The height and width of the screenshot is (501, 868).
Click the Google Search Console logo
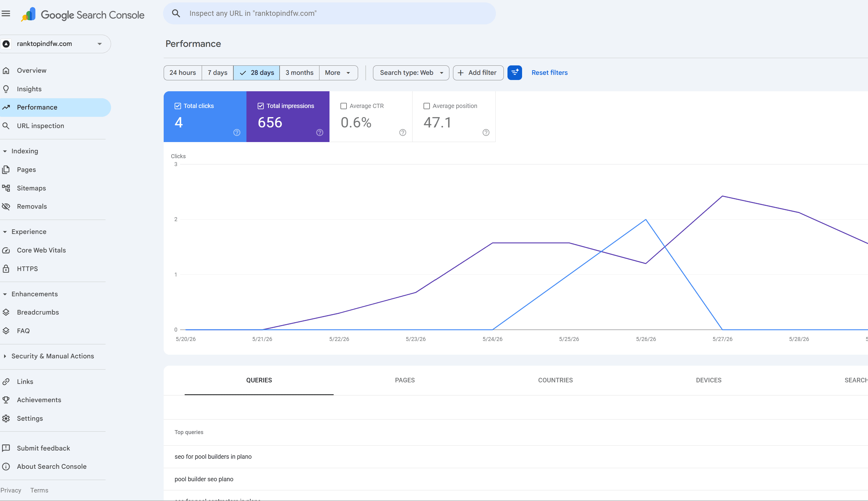coord(82,15)
